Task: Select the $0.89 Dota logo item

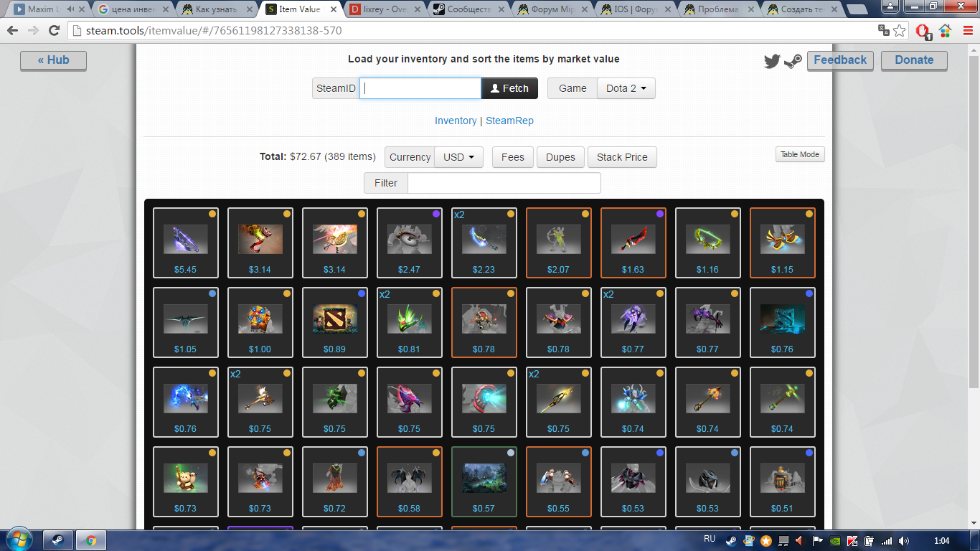Action: point(335,323)
